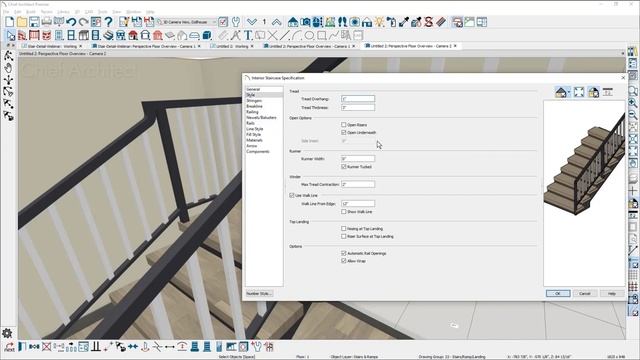The width and height of the screenshot is (640, 360).
Task: Click the dollhouse view icon above the preview
Action: click(561, 92)
